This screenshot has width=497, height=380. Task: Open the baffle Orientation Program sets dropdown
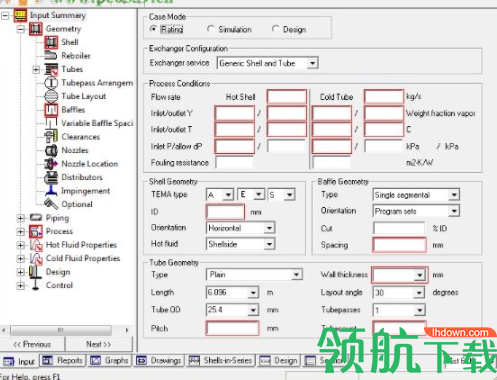tap(454, 211)
